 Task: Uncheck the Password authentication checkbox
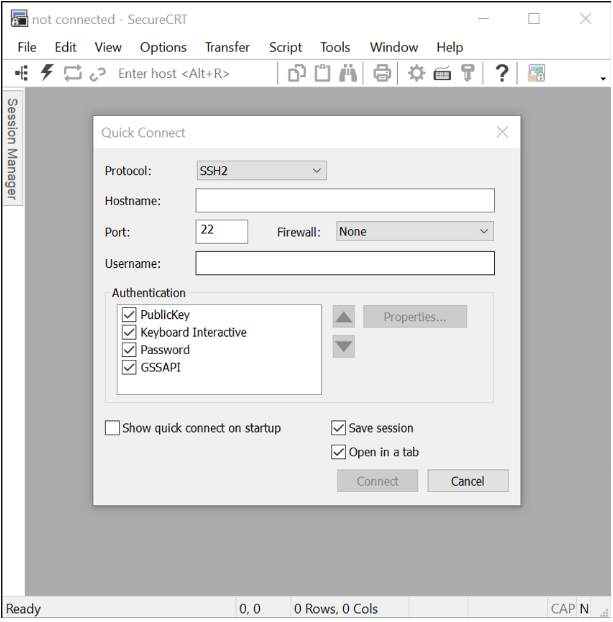[x=129, y=349]
